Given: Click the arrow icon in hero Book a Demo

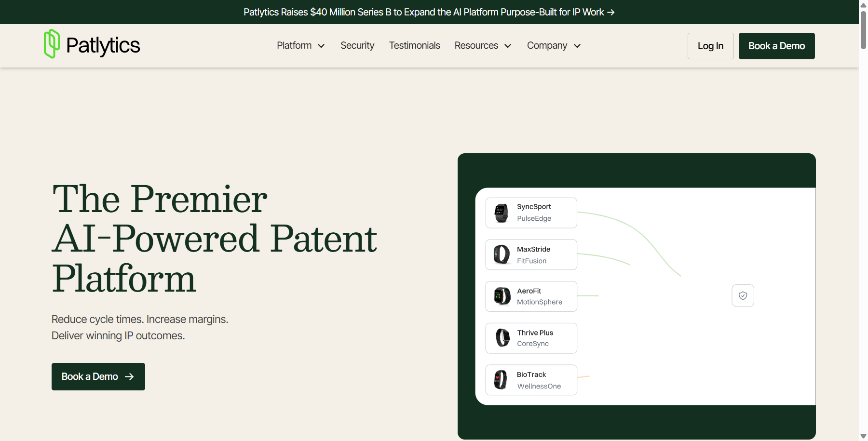Looking at the screenshot, I should tap(129, 376).
